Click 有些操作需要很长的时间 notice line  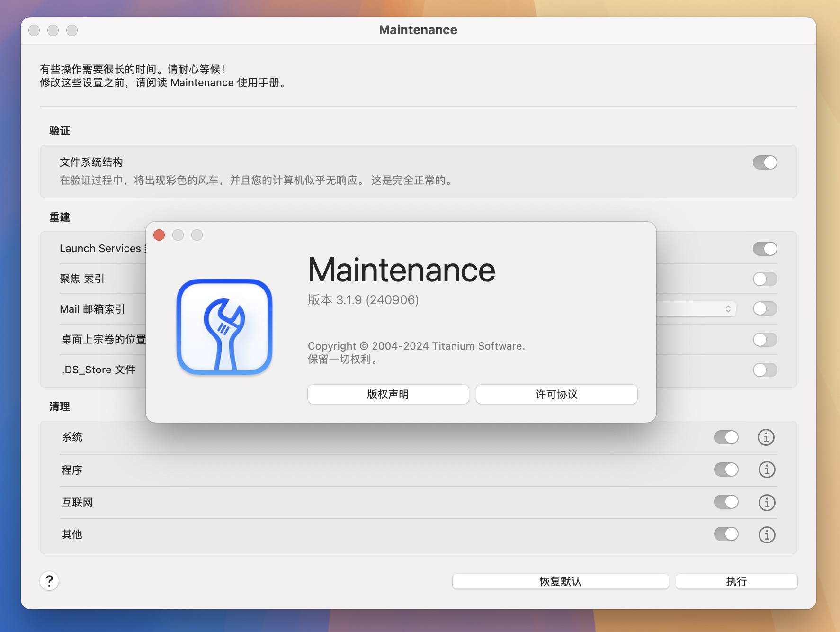click(x=133, y=69)
